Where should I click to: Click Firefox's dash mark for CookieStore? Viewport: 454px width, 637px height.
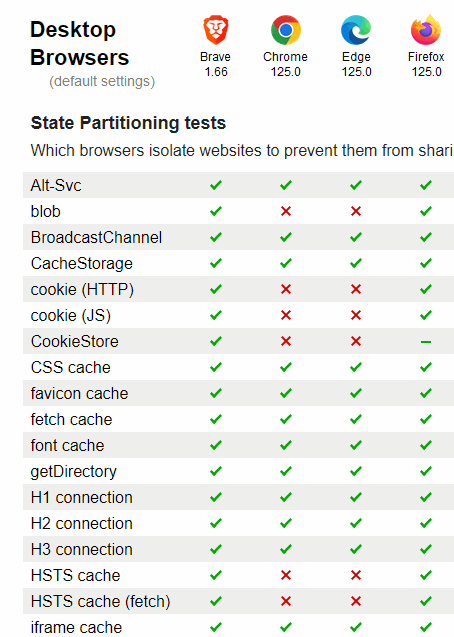pyautogui.click(x=426, y=342)
